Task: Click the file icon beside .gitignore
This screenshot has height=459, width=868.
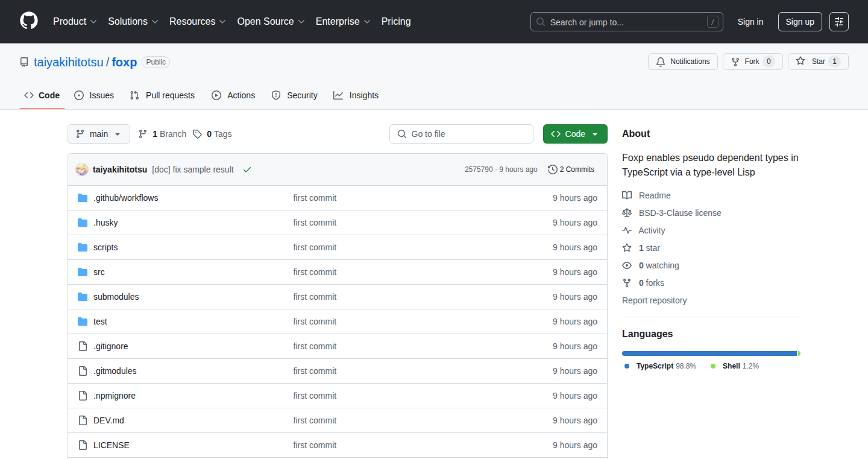Action: click(x=83, y=346)
